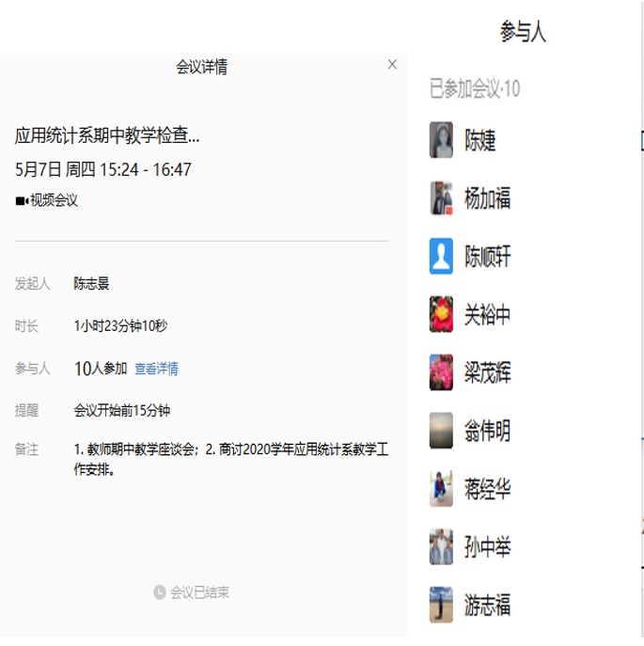Open 蒋经华's avatar
Screen dimensions: 644x646
[x=441, y=489]
